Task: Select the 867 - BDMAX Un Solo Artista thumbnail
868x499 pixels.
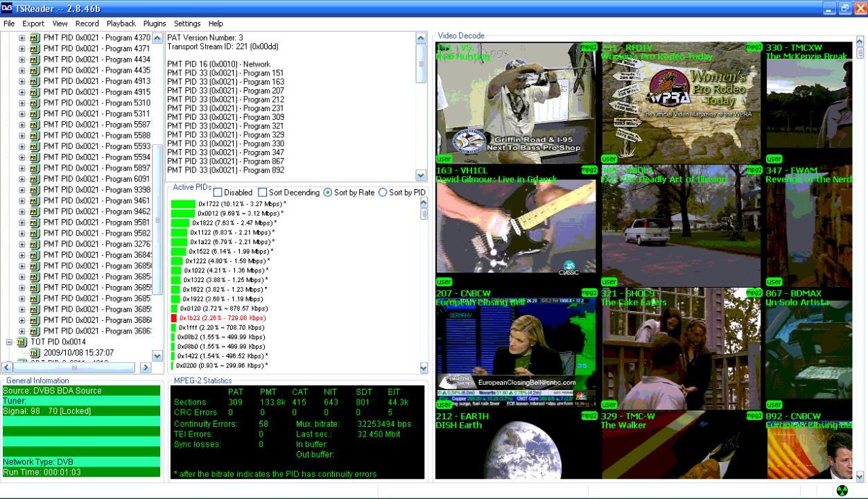Action: 809,347
